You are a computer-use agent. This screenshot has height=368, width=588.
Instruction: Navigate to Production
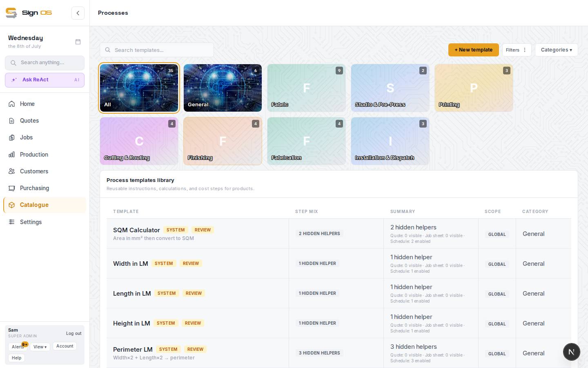[x=45, y=155]
